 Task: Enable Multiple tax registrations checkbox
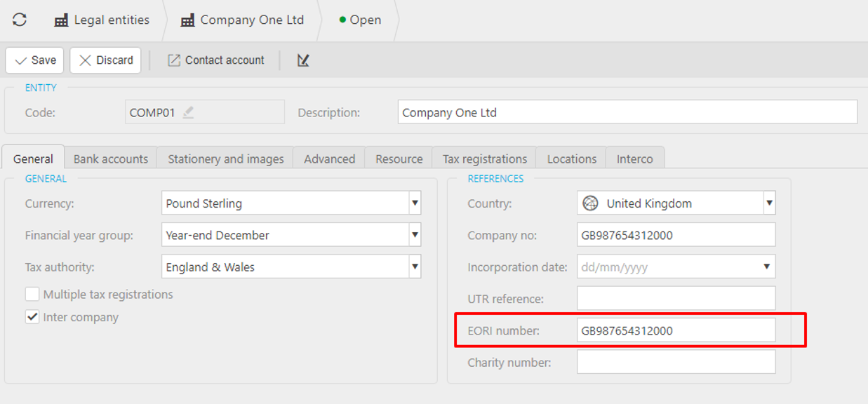coord(32,295)
